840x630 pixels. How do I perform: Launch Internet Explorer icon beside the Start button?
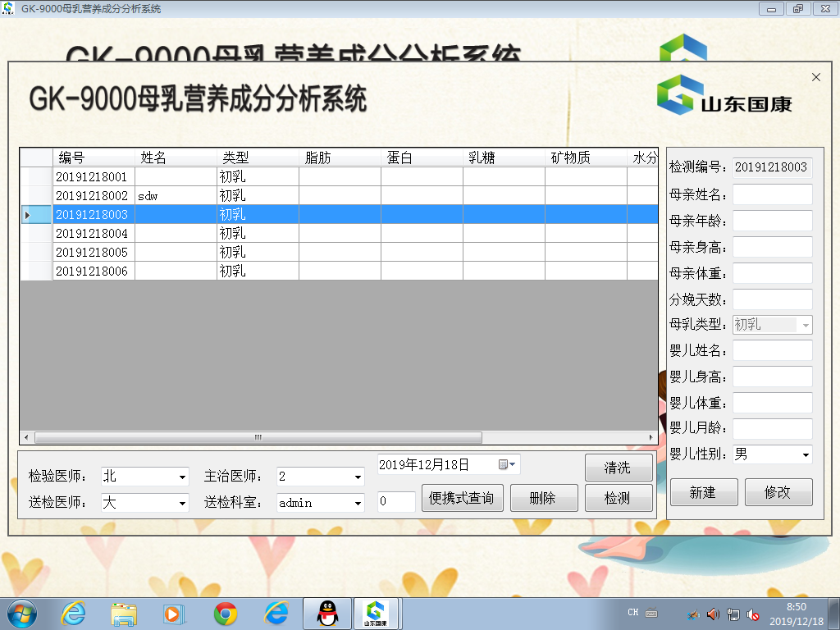[x=73, y=614]
